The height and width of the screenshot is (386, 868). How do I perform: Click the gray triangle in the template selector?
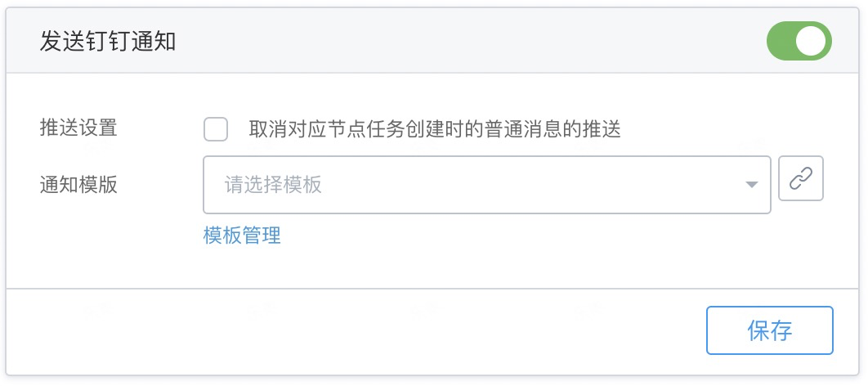click(752, 185)
